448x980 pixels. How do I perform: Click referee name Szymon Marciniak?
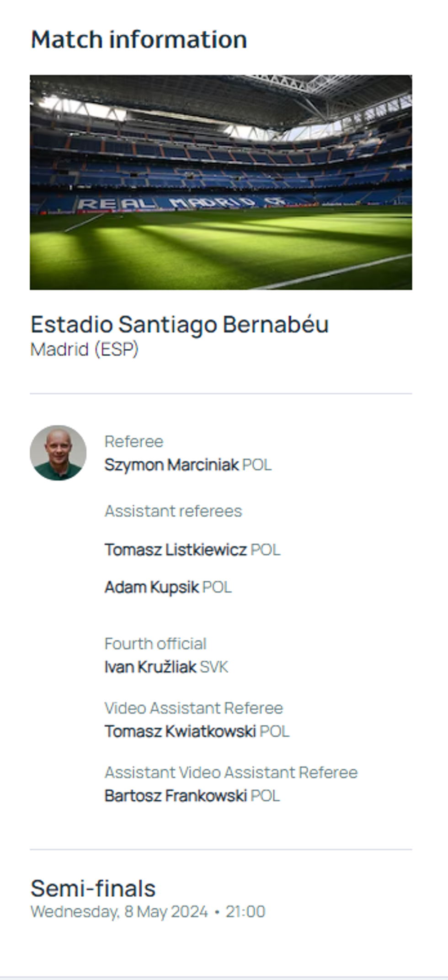(171, 465)
